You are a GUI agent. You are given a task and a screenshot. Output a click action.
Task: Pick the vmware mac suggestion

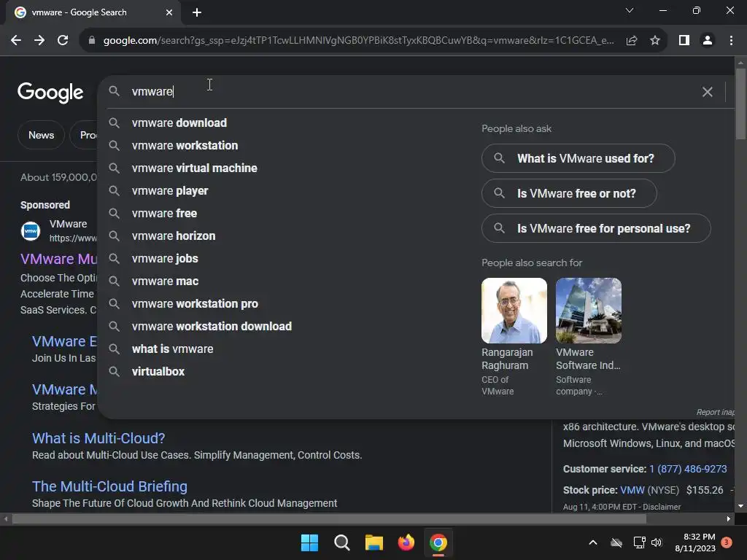click(x=165, y=281)
